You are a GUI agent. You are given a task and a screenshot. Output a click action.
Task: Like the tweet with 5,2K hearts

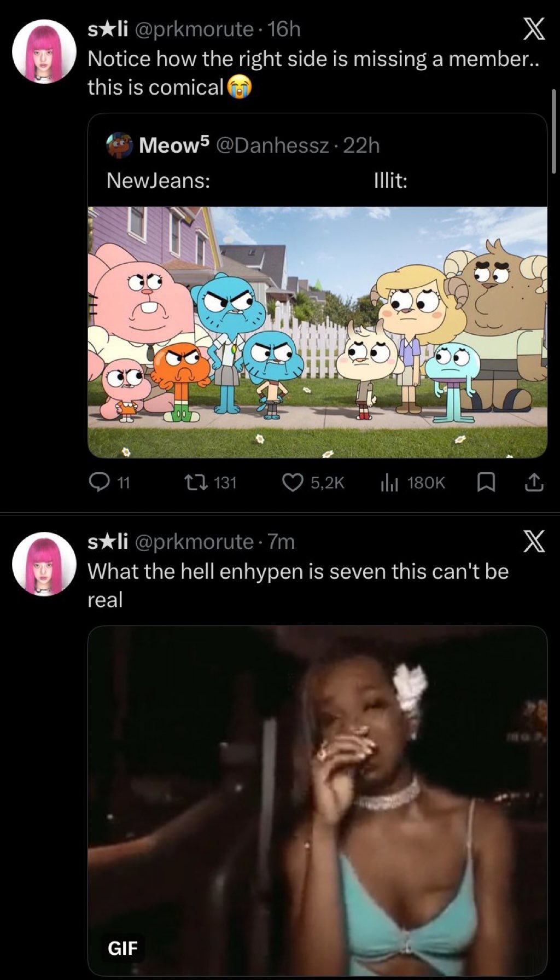coord(293,482)
